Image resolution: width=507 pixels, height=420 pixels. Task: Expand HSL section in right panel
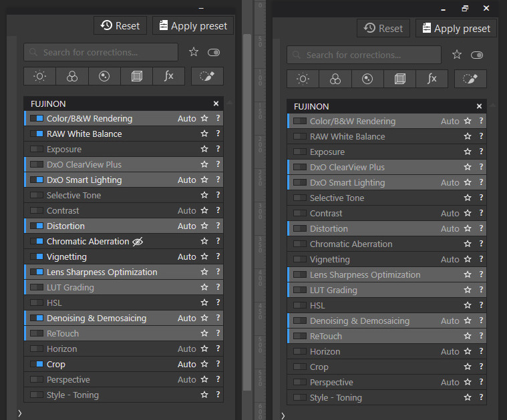[x=317, y=306]
